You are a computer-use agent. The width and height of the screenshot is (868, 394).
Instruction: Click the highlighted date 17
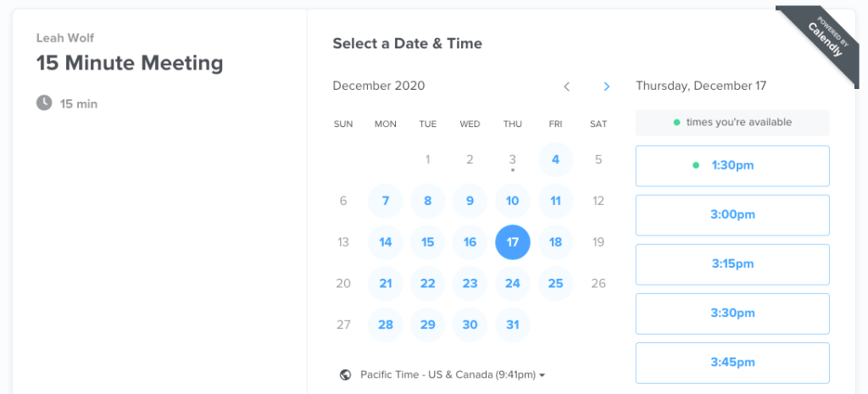point(513,242)
